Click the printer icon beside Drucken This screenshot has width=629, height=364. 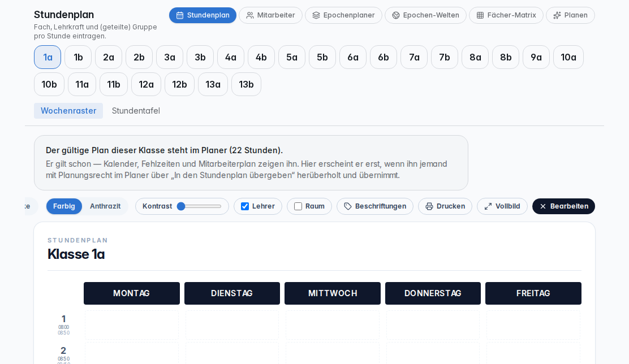(x=429, y=206)
